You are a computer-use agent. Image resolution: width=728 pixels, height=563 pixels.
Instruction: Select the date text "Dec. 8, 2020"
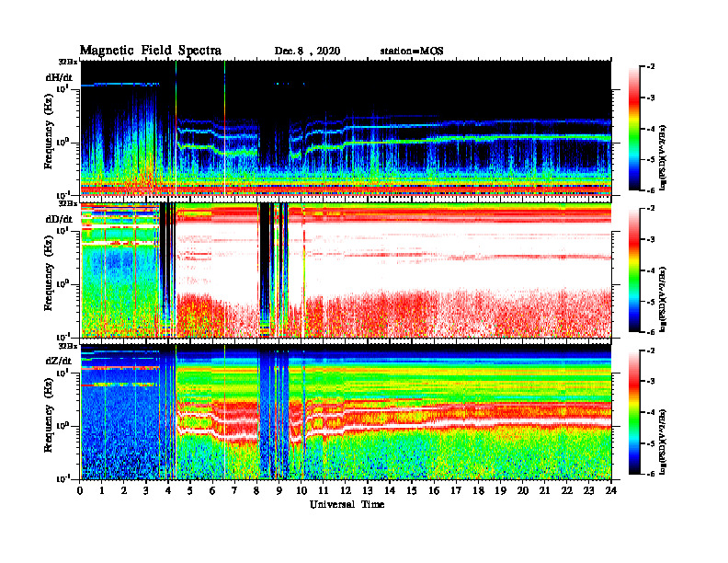click(x=307, y=52)
